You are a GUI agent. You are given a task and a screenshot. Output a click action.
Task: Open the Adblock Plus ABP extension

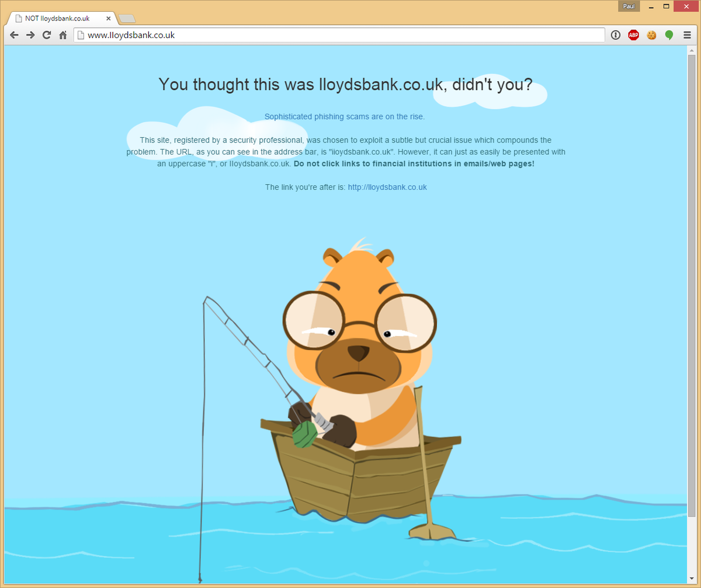click(x=633, y=35)
